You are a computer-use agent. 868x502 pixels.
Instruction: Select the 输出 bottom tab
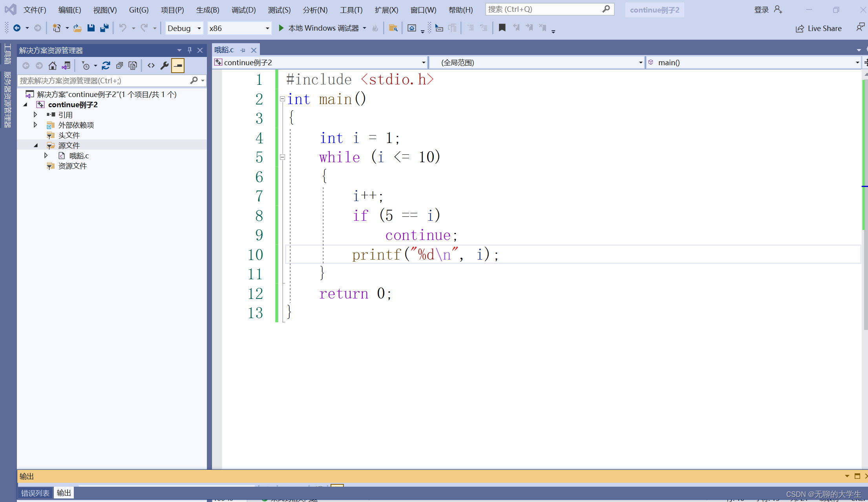click(x=64, y=493)
